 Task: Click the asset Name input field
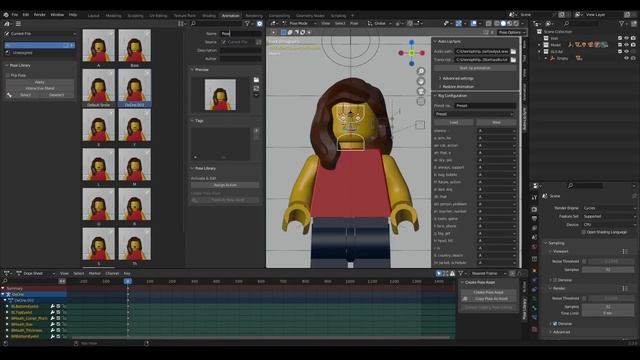pos(240,34)
